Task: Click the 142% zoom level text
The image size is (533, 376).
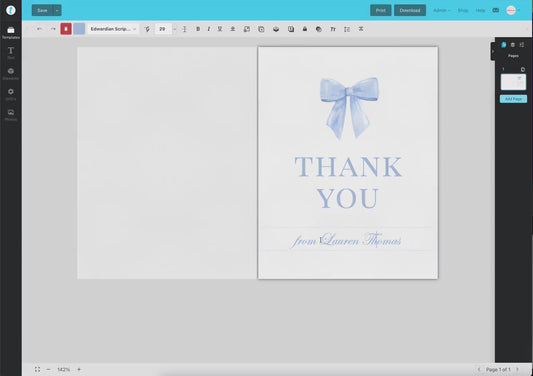Action: 64,369
